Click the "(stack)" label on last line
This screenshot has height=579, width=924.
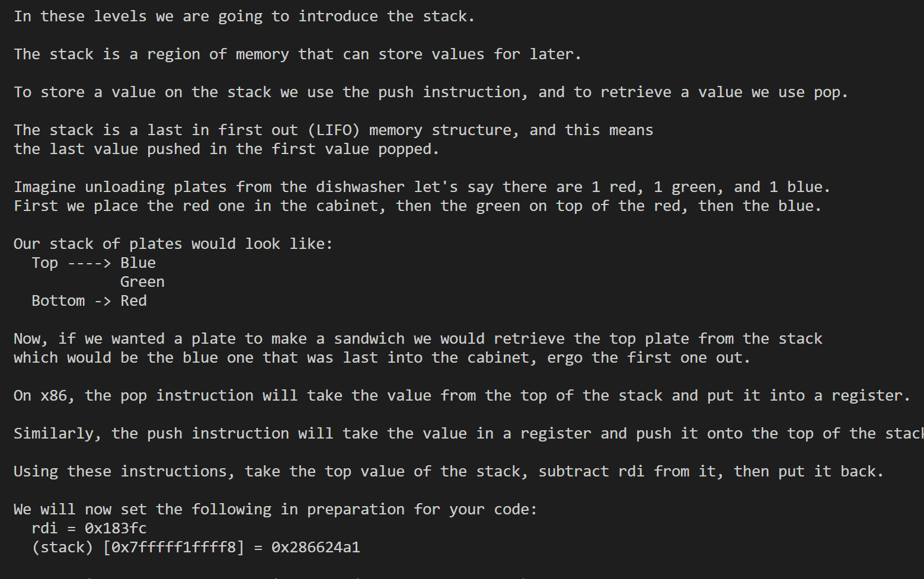62,547
